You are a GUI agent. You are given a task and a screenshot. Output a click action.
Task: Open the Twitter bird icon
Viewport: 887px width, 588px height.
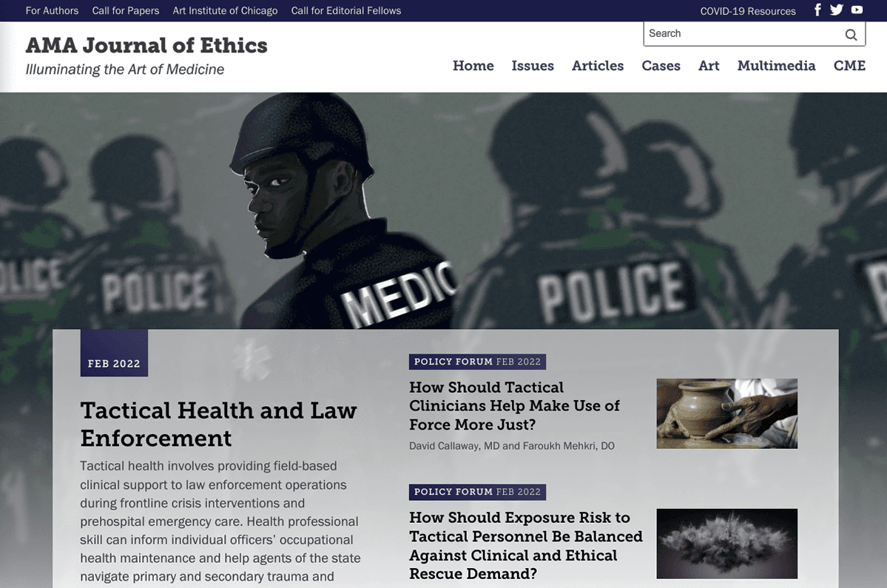click(837, 10)
